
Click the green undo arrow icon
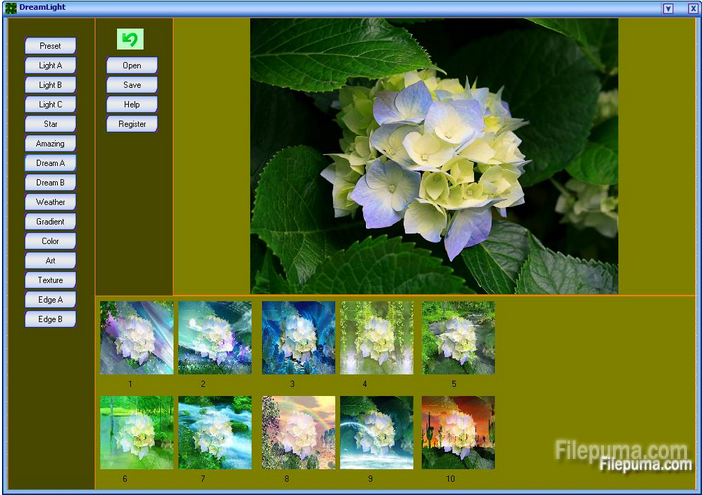130,39
